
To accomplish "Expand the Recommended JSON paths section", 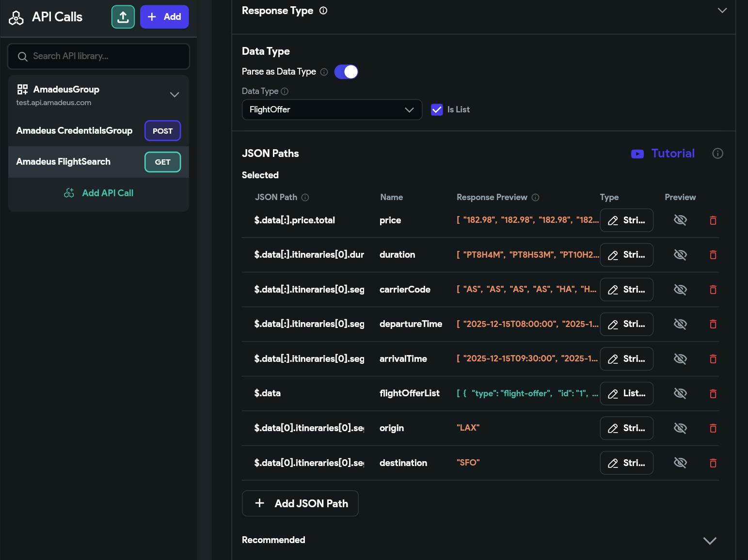I will click(x=709, y=541).
